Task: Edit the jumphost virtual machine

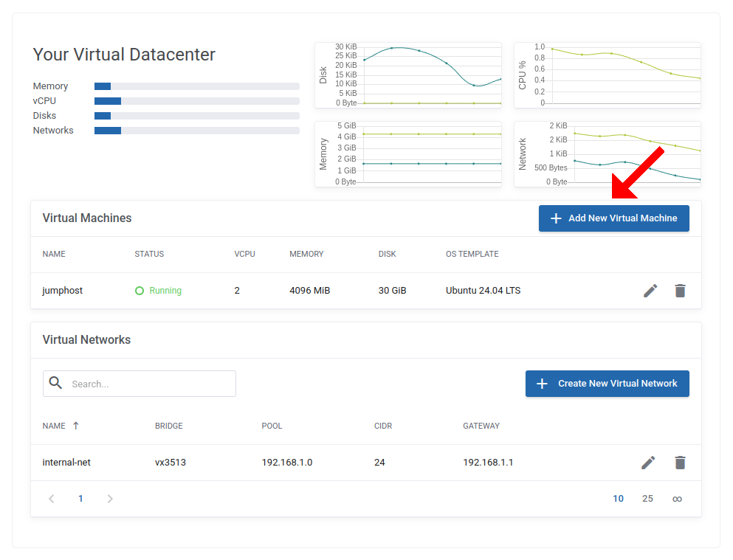Action: (x=650, y=291)
